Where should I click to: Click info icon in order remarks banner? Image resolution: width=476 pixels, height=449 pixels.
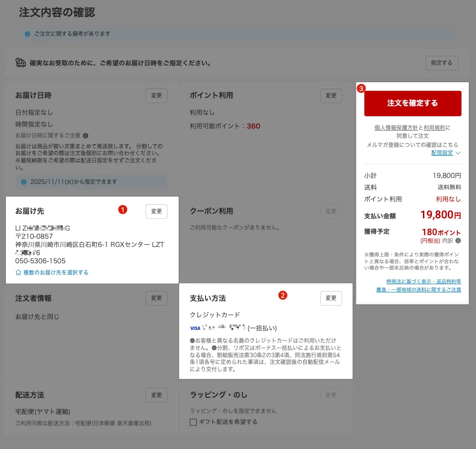(28, 34)
